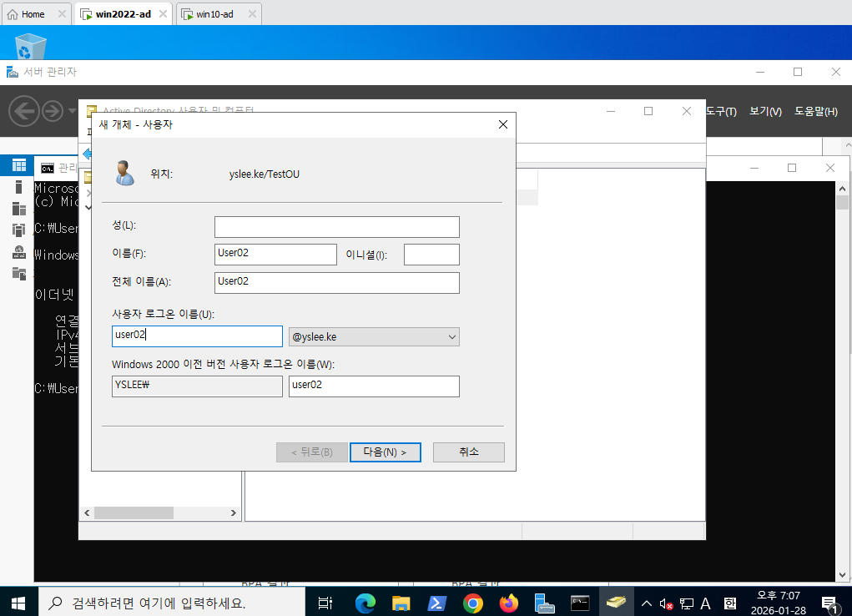Maximize the Active Directory Users and Computers window
Image resolution: width=852 pixels, height=616 pixels.
click(648, 111)
